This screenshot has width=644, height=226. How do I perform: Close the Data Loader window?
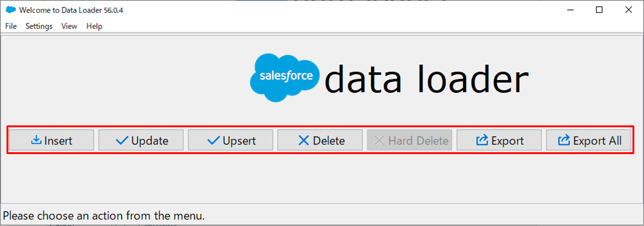click(628, 10)
